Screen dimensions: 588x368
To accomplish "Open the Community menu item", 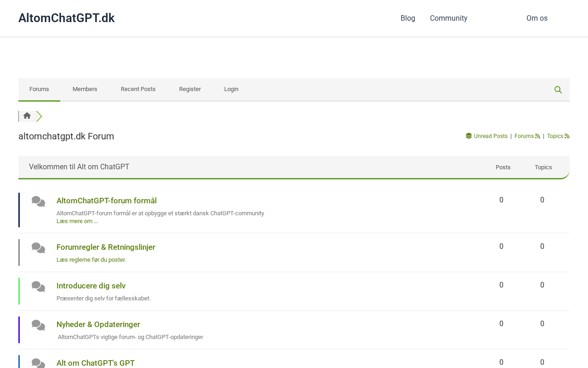I will click(x=449, y=18).
